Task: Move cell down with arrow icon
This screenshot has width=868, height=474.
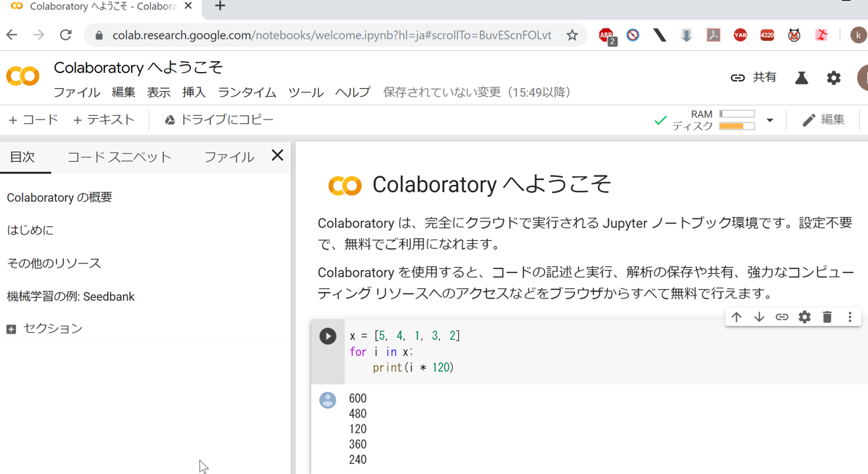Action: 759,317
